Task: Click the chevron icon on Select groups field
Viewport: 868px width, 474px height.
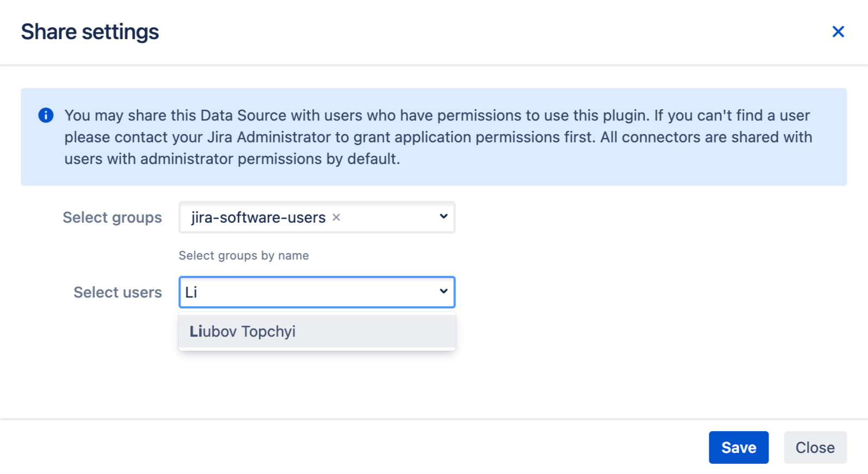Action: [443, 217]
